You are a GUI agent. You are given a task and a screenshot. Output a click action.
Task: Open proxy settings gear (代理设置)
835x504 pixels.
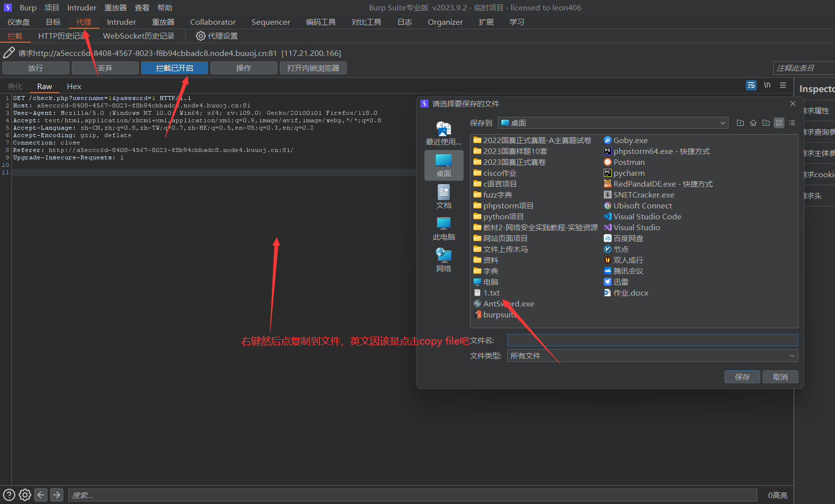(217, 36)
